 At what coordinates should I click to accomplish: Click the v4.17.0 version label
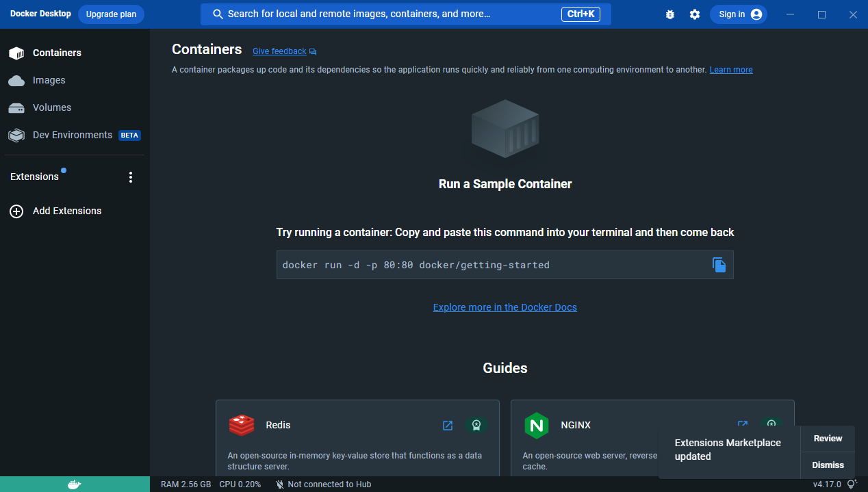tap(827, 484)
